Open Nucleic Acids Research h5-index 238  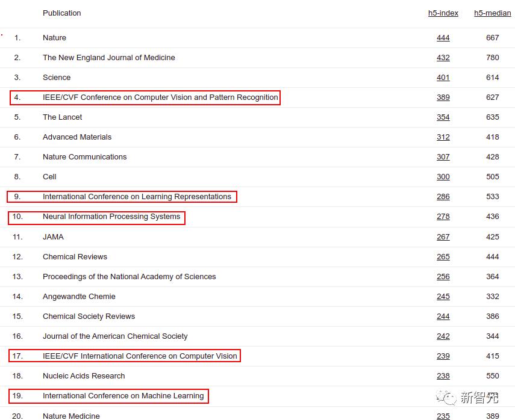pos(443,376)
